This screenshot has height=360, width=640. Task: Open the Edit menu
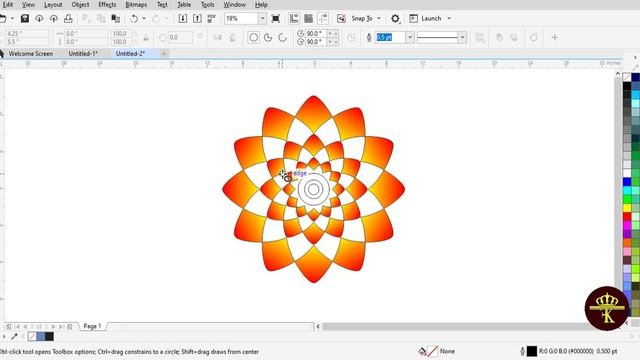(x=7, y=5)
